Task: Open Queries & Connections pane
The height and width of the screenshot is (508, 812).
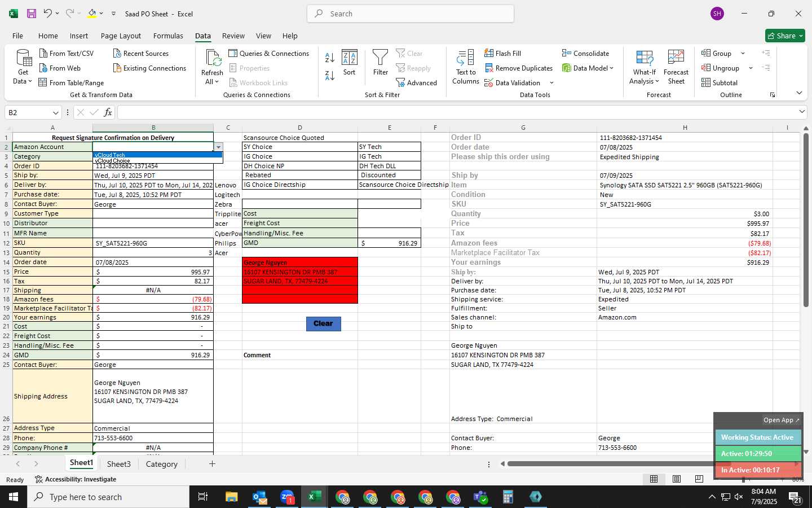Action: click(269, 53)
